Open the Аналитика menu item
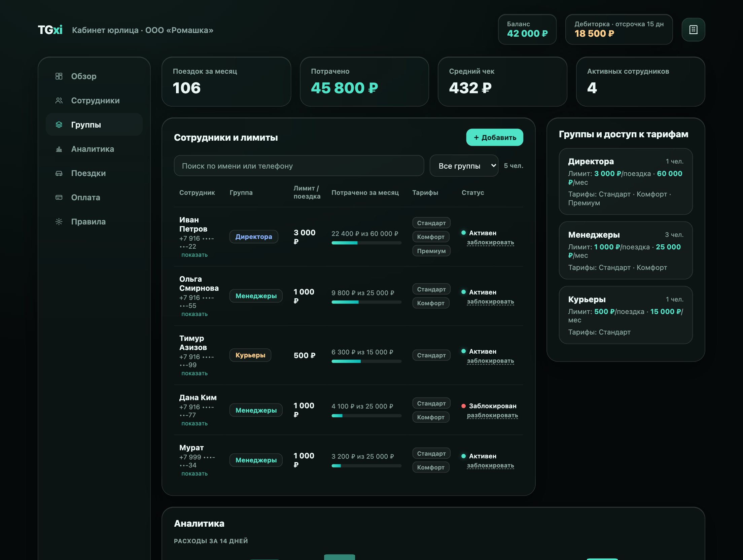 [x=94, y=149]
